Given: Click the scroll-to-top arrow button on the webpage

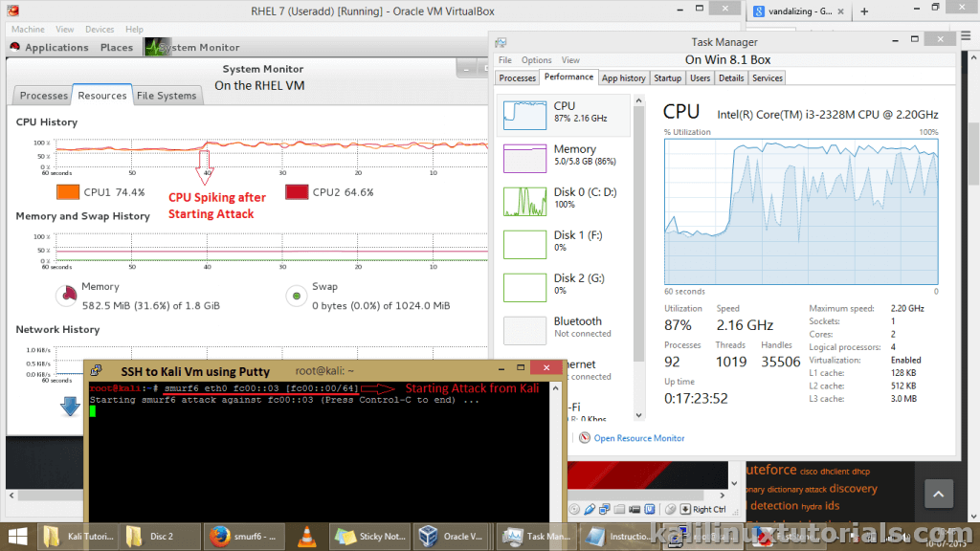Looking at the screenshot, I should (x=938, y=495).
